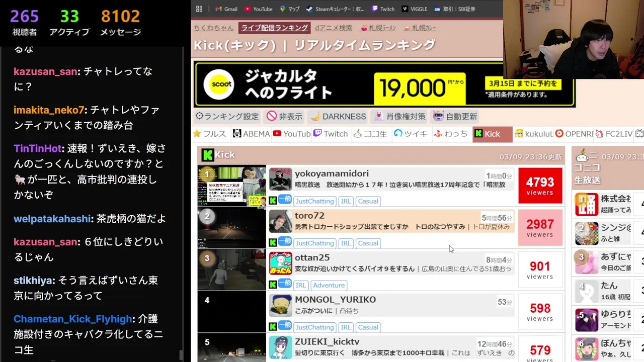Open yokoyamamidori stream thumbnail
Viewport: 644px width, 362px height.
231,187
